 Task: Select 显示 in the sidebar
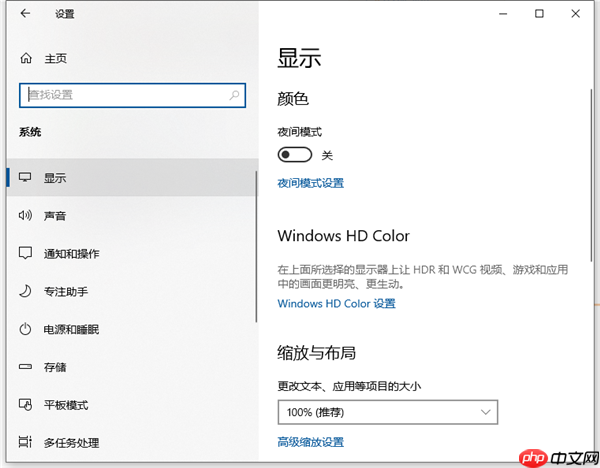(x=132, y=177)
